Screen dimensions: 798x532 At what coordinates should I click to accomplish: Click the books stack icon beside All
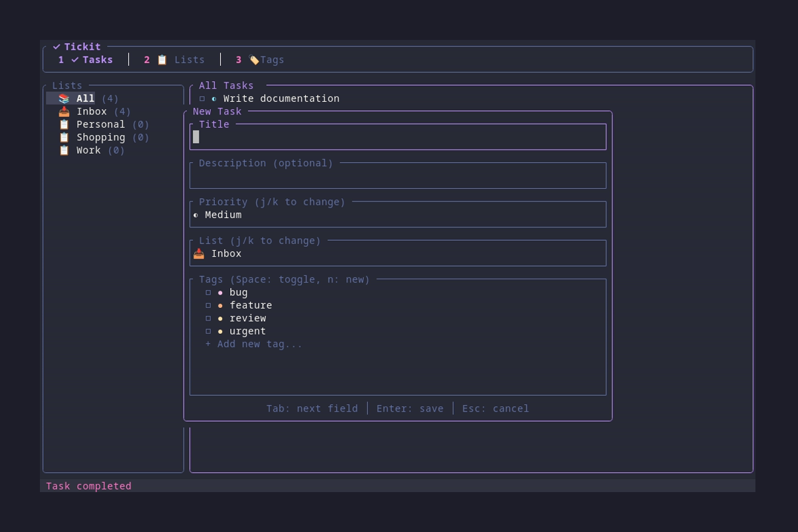coord(65,98)
